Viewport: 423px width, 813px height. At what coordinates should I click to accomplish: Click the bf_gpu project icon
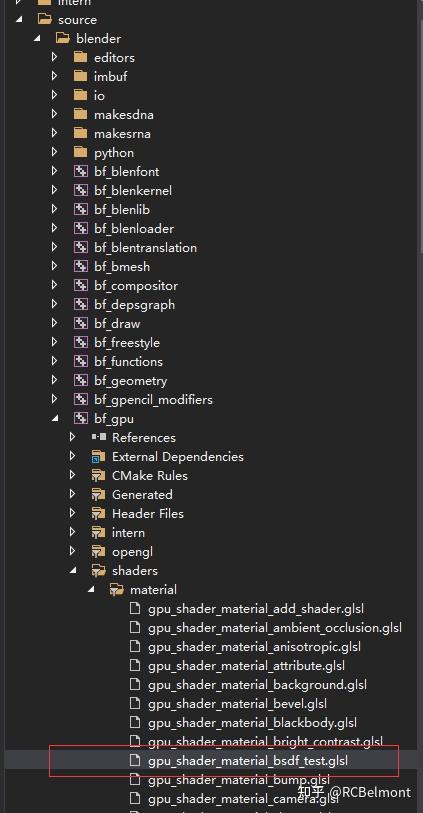click(x=80, y=418)
